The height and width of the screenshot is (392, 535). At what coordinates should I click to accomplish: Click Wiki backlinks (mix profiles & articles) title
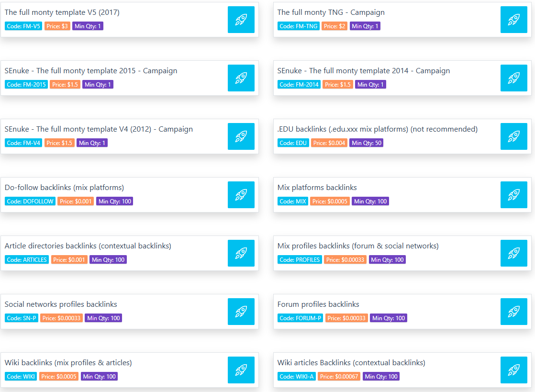click(68, 362)
